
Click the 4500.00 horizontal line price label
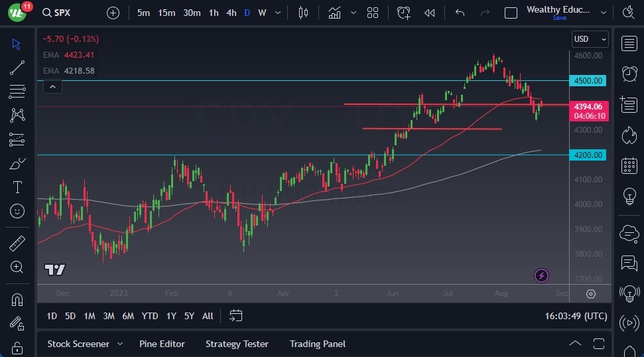(588, 81)
